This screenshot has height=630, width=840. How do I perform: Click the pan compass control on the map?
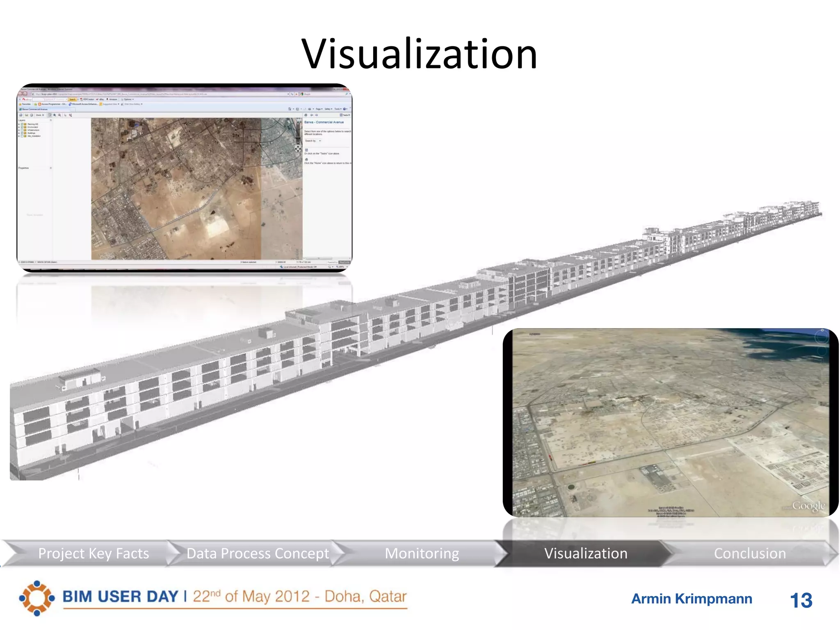coord(298,148)
